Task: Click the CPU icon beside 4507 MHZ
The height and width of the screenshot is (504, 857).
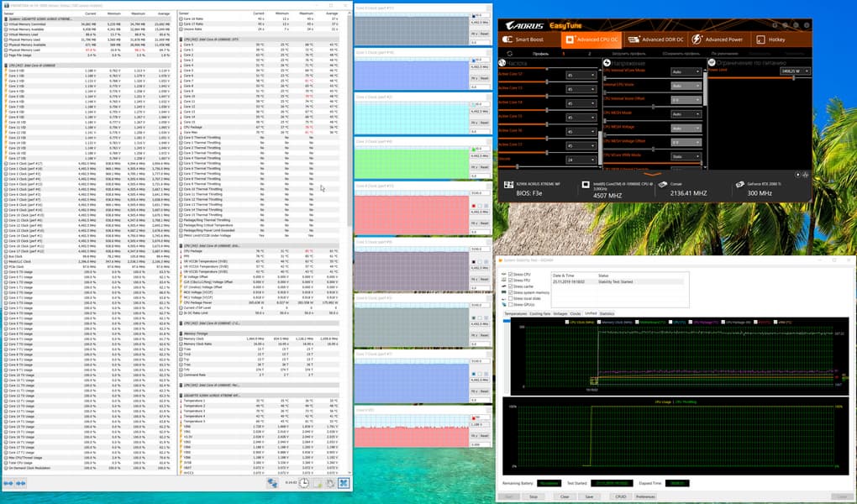Action: pyautogui.click(x=586, y=185)
